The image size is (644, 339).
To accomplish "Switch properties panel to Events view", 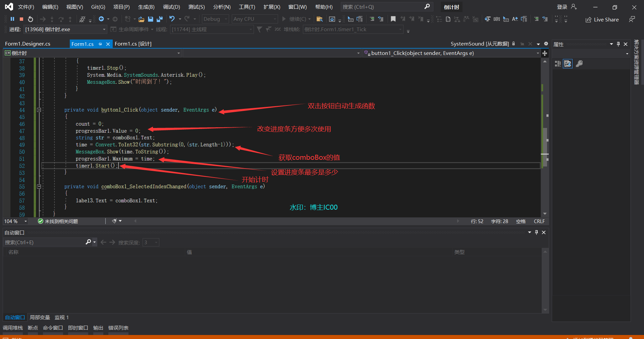I will point(580,64).
